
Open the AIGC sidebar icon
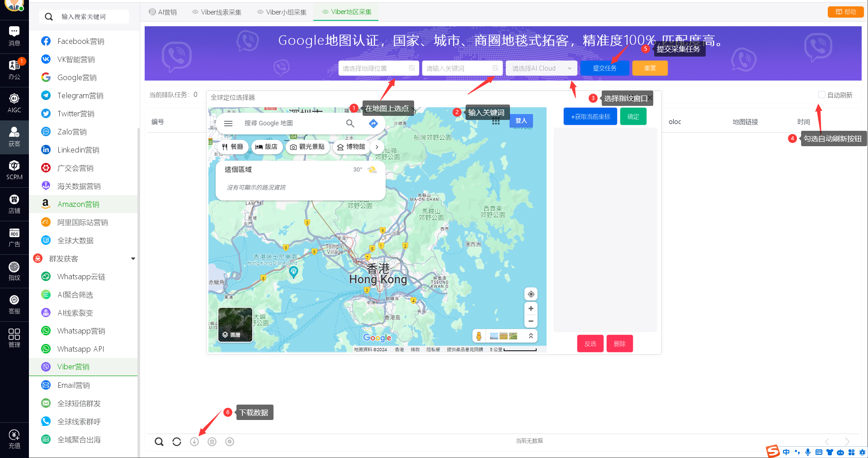click(x=14, y=103)
